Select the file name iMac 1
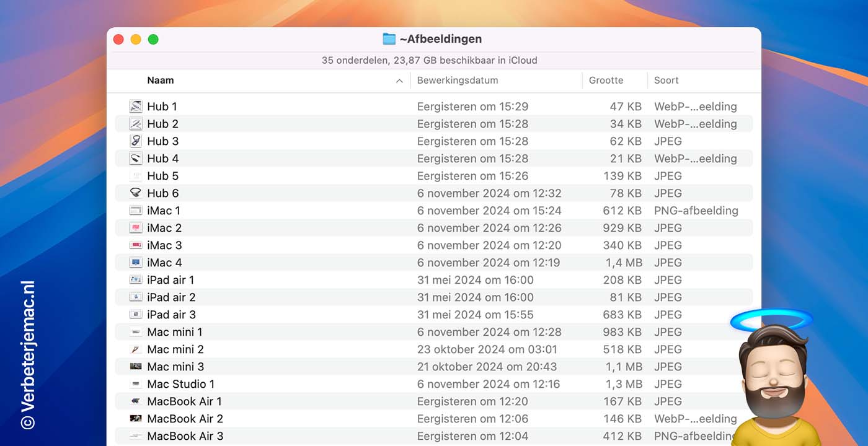Viewport: 868px width, 446px height. click(164, 211)
